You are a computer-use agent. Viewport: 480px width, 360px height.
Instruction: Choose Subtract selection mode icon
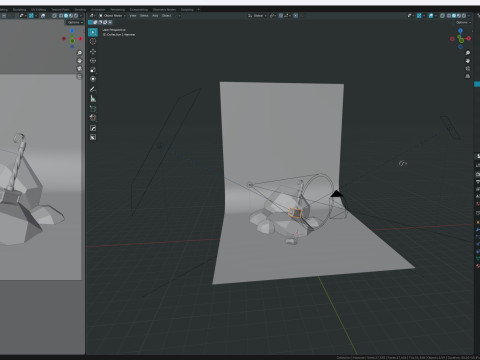[100, 22]
